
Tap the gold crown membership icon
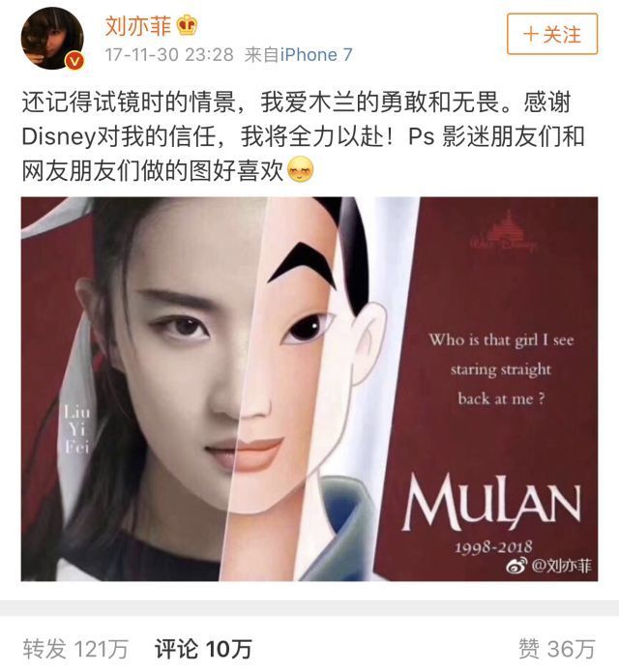coord(188,26)
